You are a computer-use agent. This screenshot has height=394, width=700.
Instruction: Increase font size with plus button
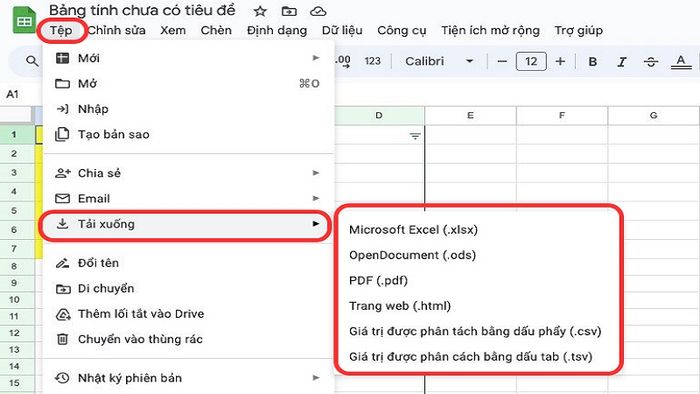click(560, 62)
